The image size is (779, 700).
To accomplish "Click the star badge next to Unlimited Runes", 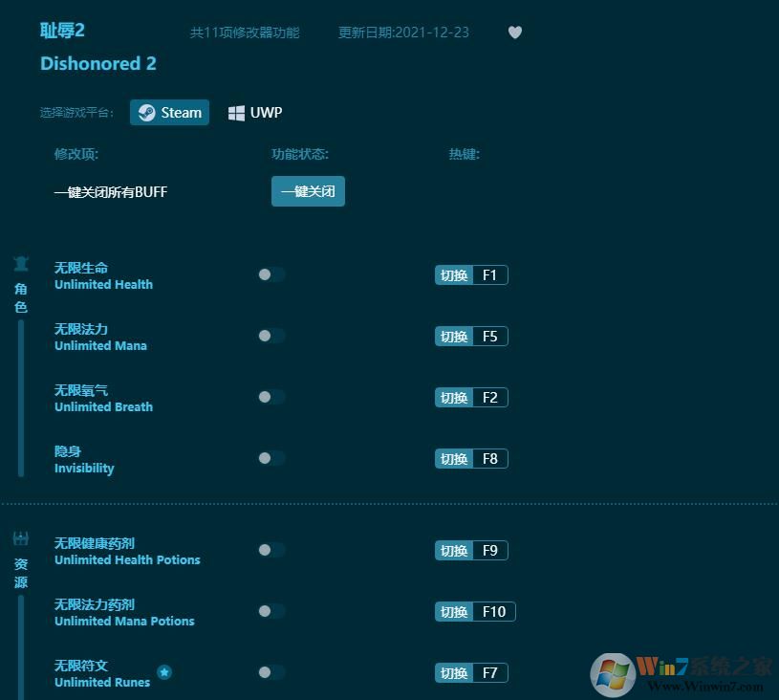I will [x=164, y=672].
